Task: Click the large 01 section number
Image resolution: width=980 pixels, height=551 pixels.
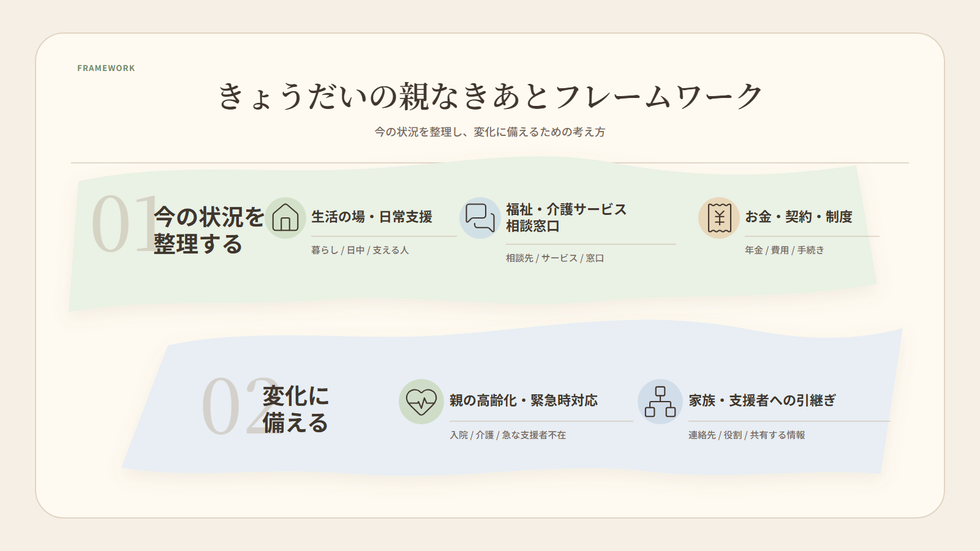Action: click(125, 223)
